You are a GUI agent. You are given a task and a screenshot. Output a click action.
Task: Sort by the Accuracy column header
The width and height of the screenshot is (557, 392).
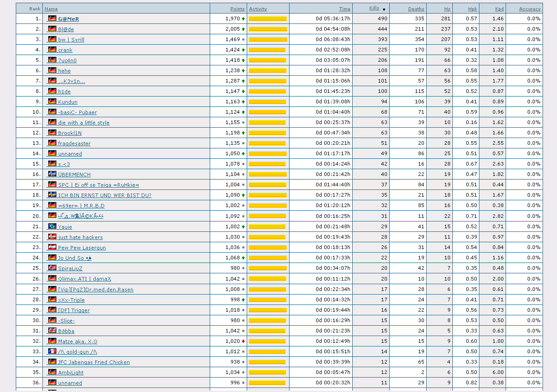tap(529, 9)
